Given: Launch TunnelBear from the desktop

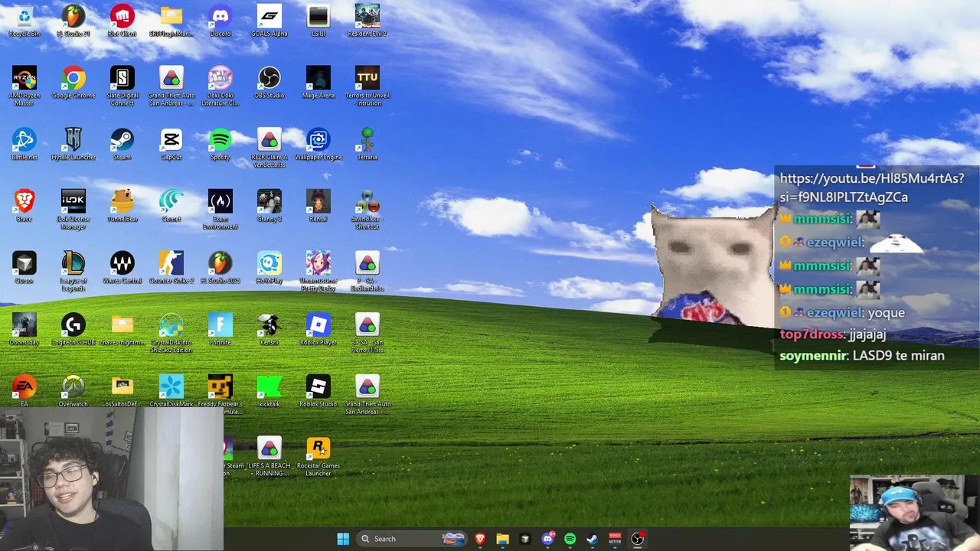Looking at the screenshot, I should [x=122, y=207].
